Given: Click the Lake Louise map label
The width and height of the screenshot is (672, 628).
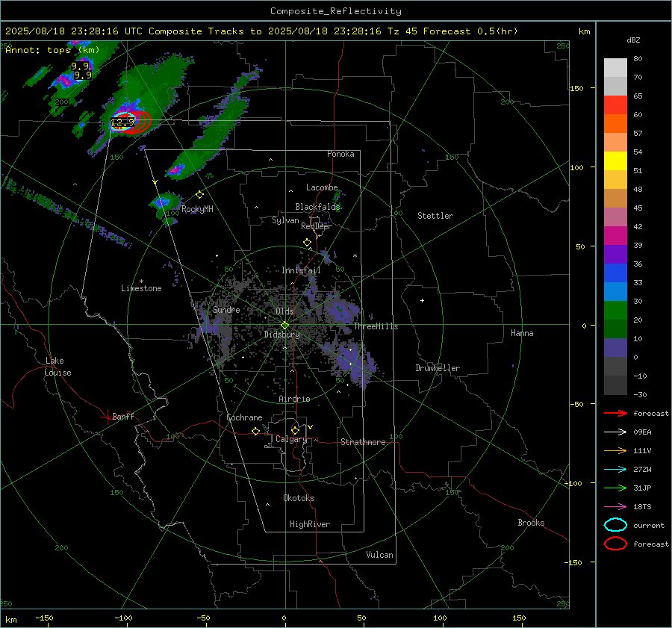Looking at the screenshot, I should click(57, 367).
